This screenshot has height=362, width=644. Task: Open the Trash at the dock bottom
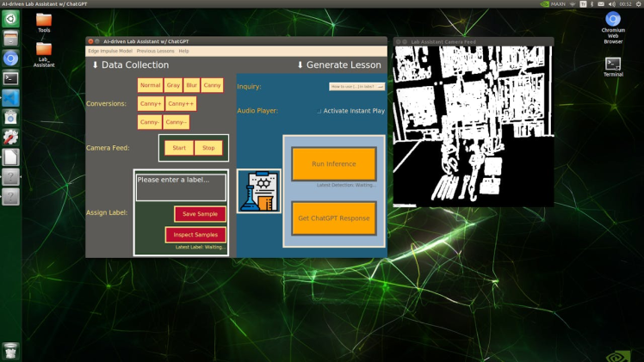tap(10, 352)
